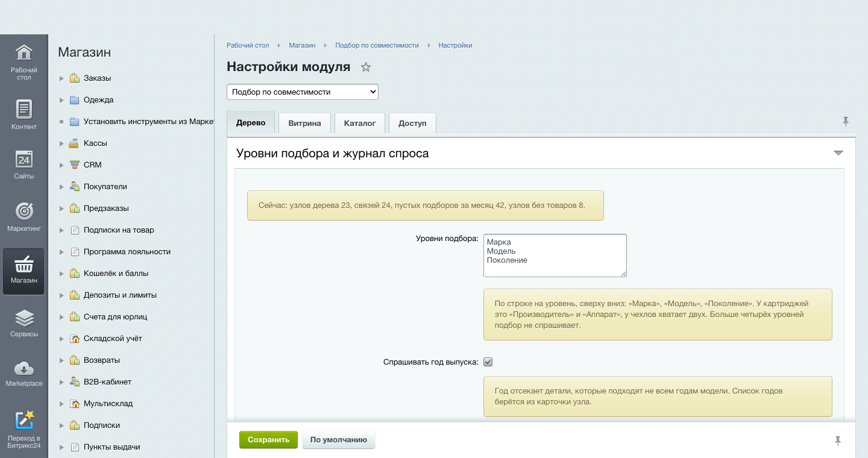Open the Сервисы sidebar section
Viewport: 868px width, 458px height.
pos(24,322)
